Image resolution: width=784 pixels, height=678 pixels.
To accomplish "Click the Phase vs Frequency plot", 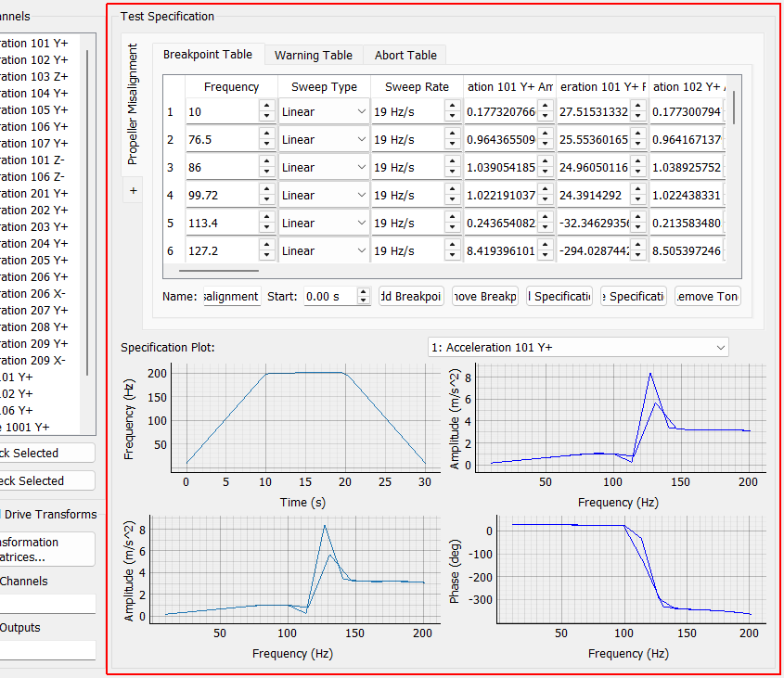I will tap(631, 569).
